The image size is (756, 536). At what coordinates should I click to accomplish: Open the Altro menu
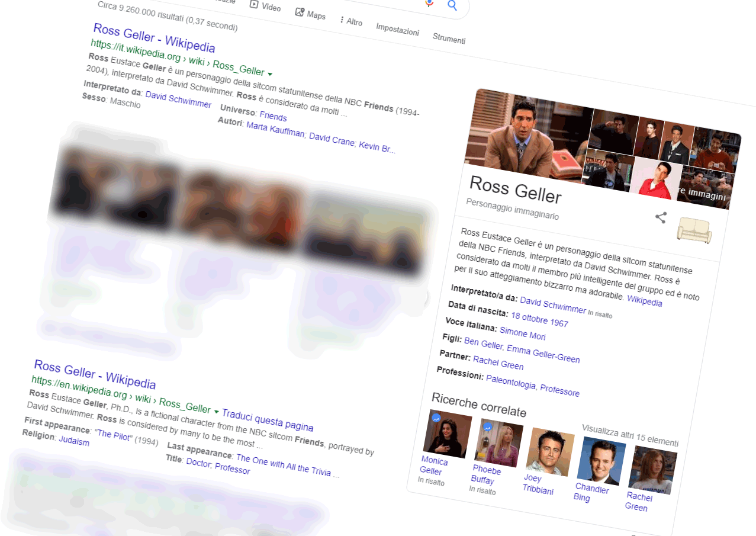coord(351,21)
